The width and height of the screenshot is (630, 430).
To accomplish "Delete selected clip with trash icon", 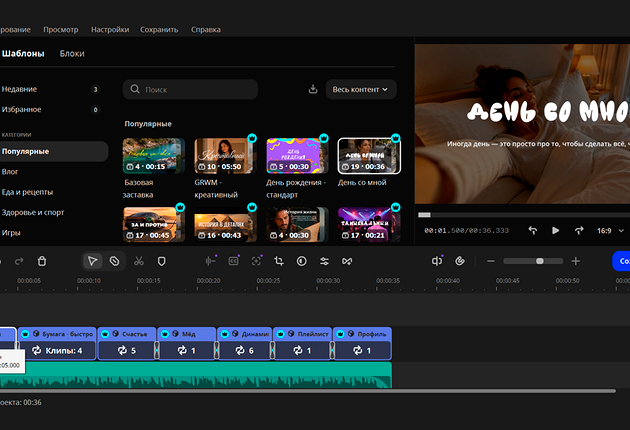I will [42, 261].
